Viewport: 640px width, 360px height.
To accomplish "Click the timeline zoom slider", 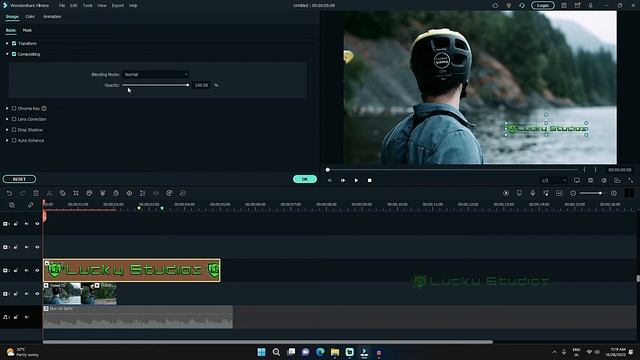I will (x=591, y=193).
